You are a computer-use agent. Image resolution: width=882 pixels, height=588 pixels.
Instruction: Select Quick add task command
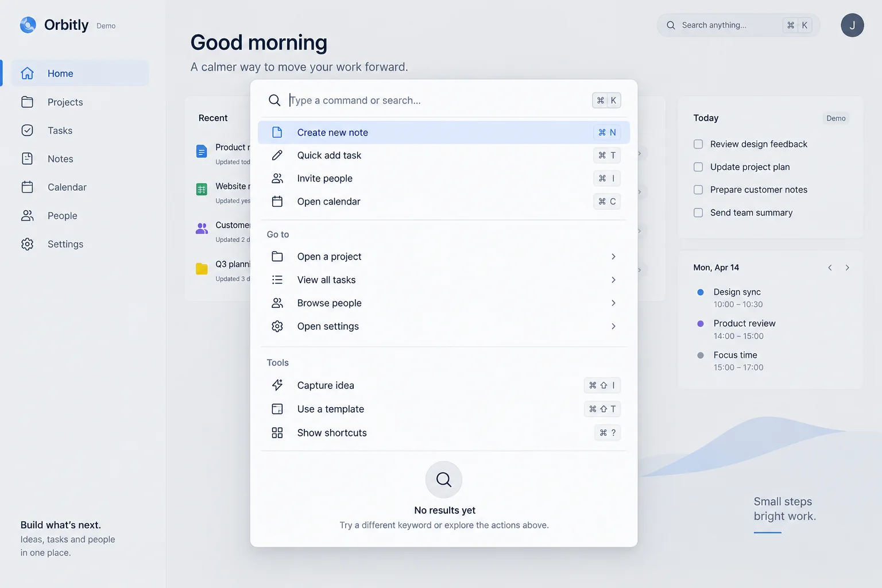[444, 155]
